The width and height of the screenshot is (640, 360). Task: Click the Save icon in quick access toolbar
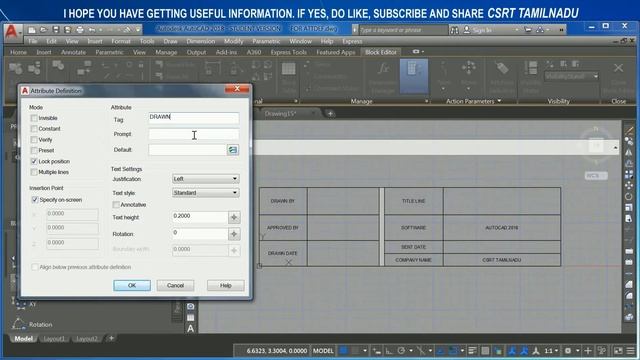(x=56, y=30)
